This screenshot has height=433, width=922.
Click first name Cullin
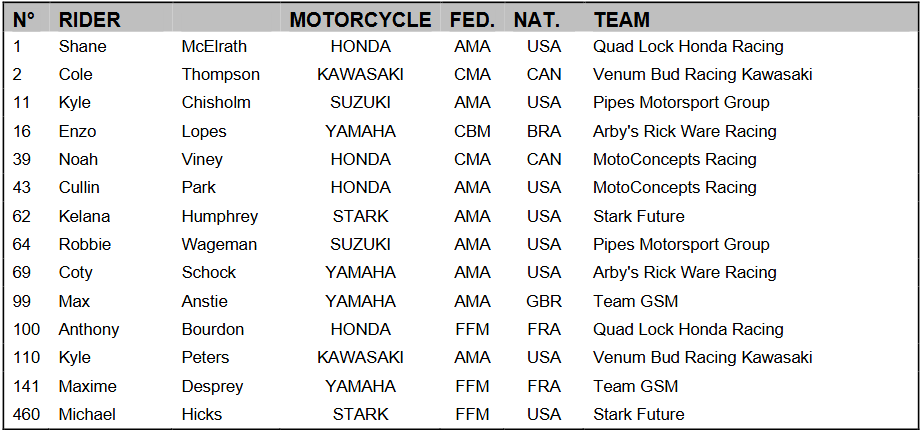coord(83,187)
